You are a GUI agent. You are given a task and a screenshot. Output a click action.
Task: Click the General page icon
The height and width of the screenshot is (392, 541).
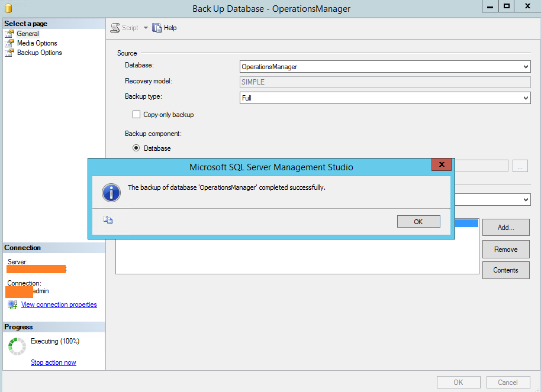pos(9,34)
